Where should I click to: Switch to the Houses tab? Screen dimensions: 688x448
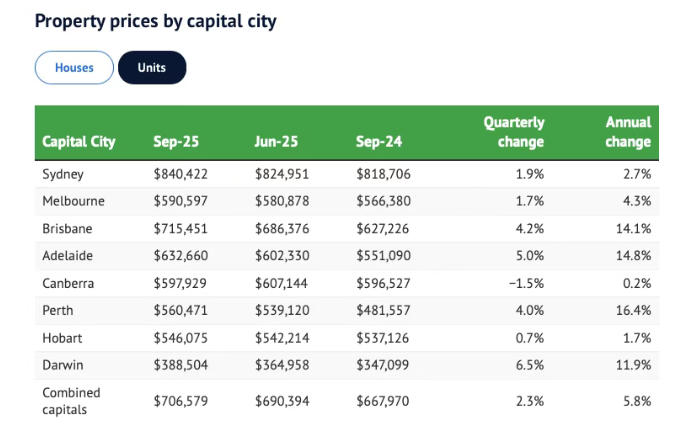click(74, 68)
